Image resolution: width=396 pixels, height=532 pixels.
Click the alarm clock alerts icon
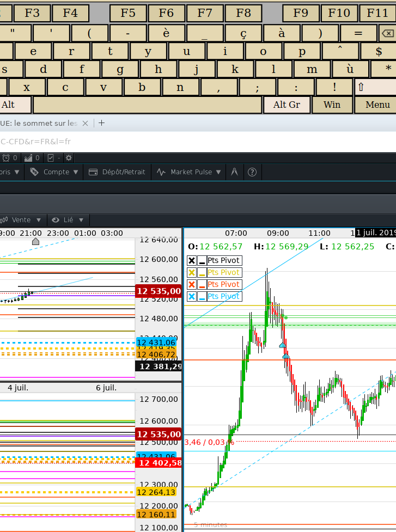6,158
